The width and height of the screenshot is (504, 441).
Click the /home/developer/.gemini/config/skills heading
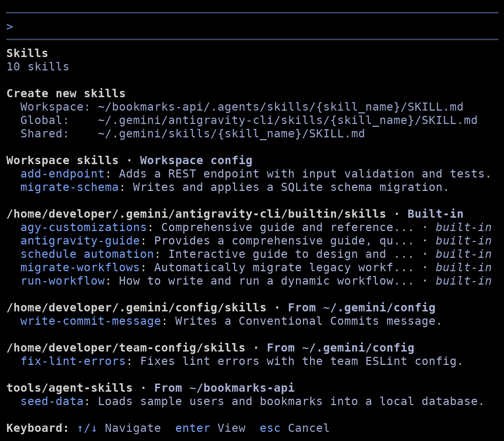pos(136,308)
